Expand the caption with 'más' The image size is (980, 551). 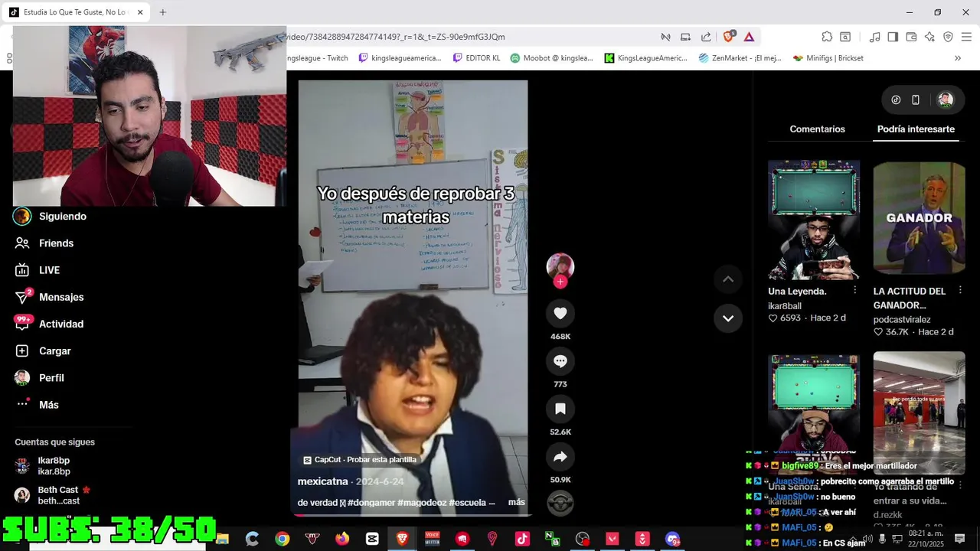tap(517, 502)
